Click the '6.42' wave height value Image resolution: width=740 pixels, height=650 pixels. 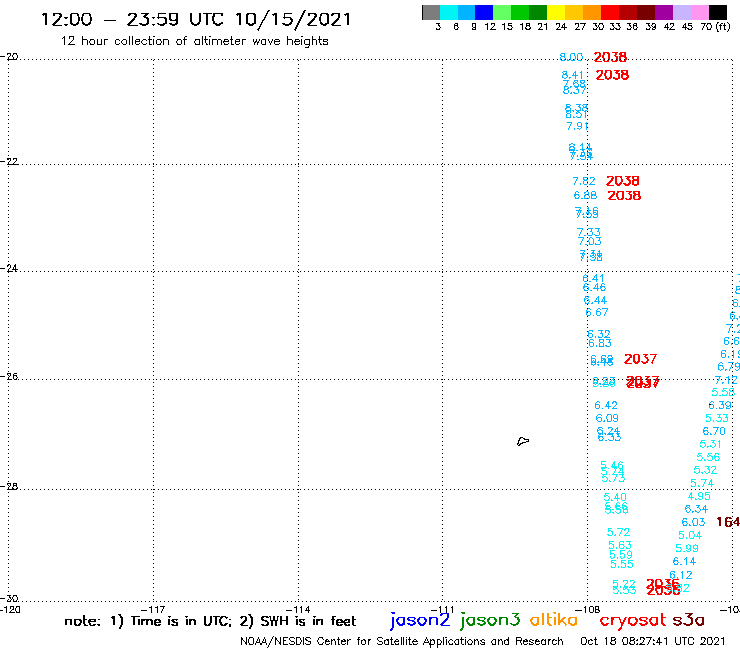[606, 405]
